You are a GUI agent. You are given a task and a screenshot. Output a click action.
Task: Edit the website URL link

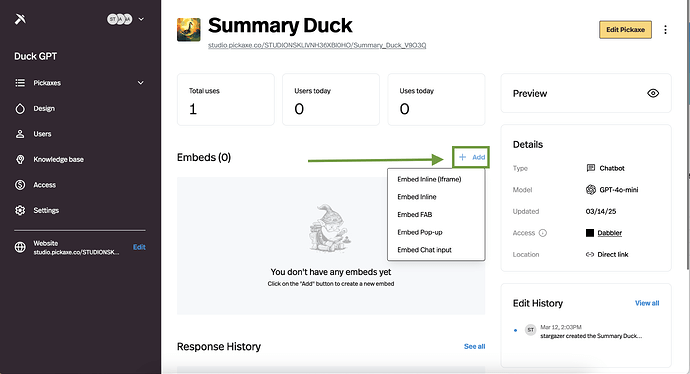(139, 247)
